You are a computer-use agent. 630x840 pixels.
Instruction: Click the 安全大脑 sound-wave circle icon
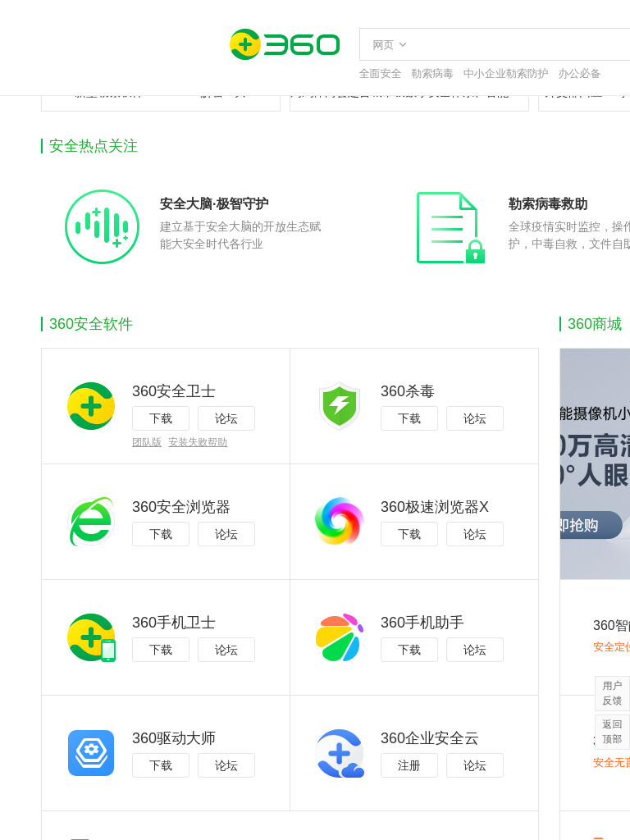(x=103, y=226)
